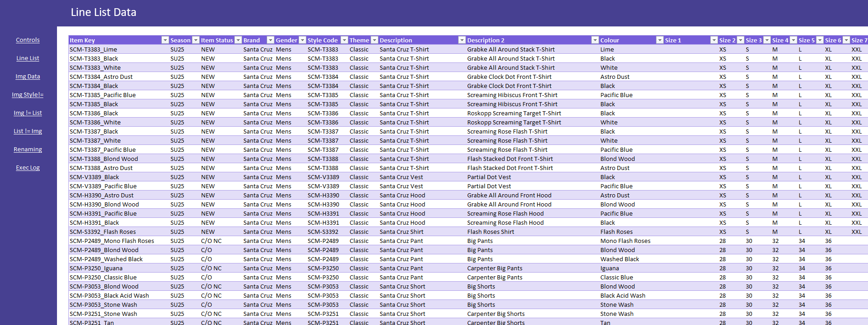Select the Mono Flash Roses colour cell
Screen dimensions: 868x325
pyautogui.click(x=625, y=241)
